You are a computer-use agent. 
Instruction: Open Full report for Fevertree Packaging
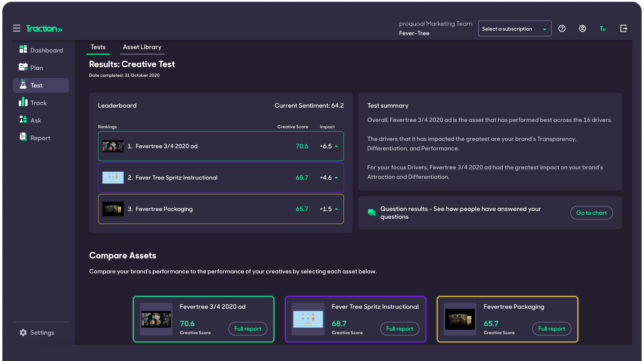click(x=552, y=329)
